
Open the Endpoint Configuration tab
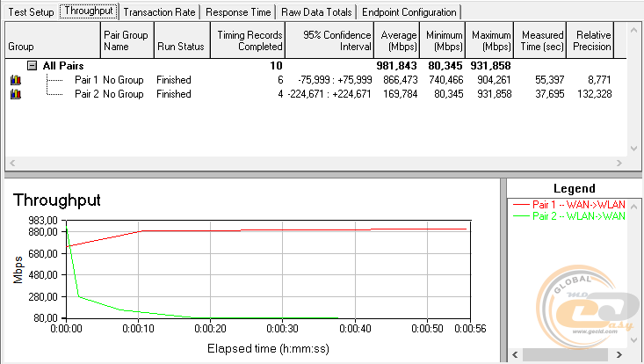(x=409, y=12)
